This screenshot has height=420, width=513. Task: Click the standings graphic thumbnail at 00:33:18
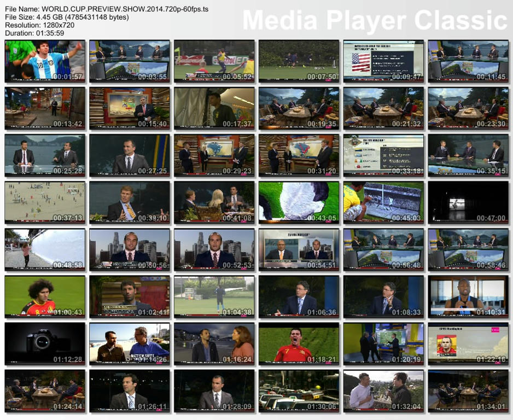coord(383,155)
